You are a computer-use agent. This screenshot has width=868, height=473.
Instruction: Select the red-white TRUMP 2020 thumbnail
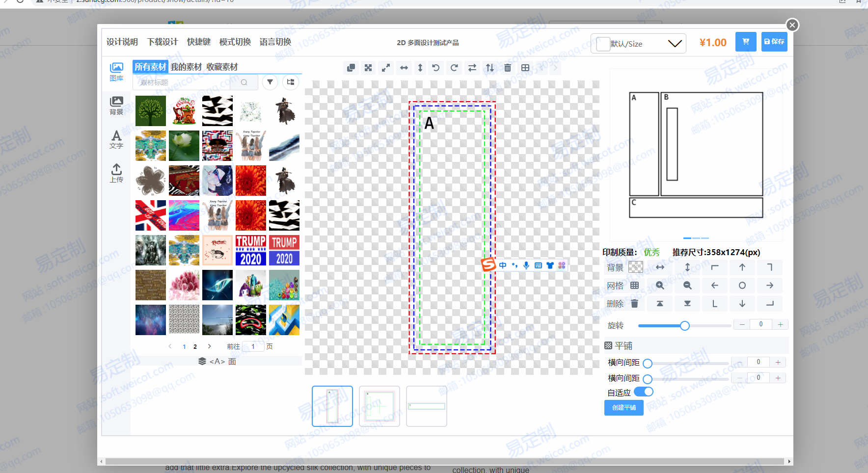coord(251,250)
